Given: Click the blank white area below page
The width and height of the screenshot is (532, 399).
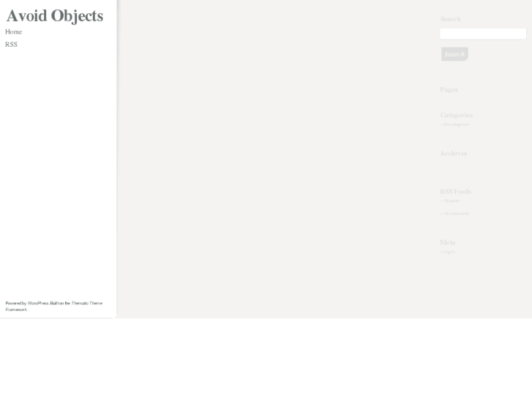Looking at the screenshot, I should [x=266, y=359].
